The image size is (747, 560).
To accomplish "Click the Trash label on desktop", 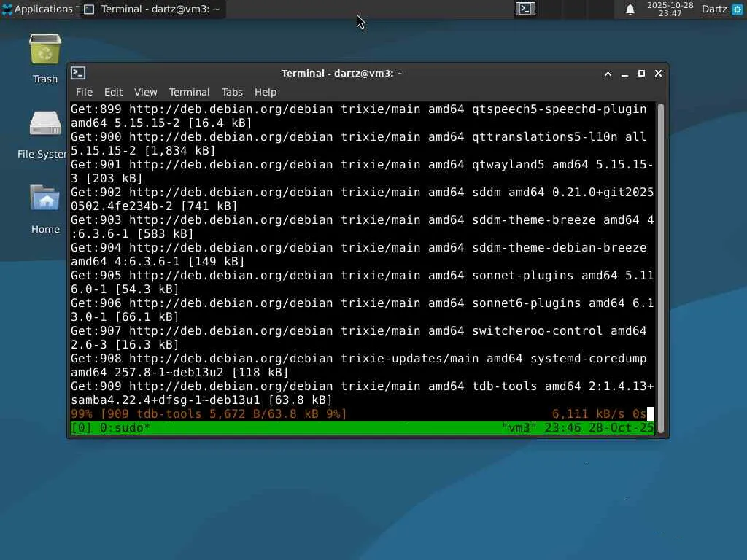I will click(45, 79).
